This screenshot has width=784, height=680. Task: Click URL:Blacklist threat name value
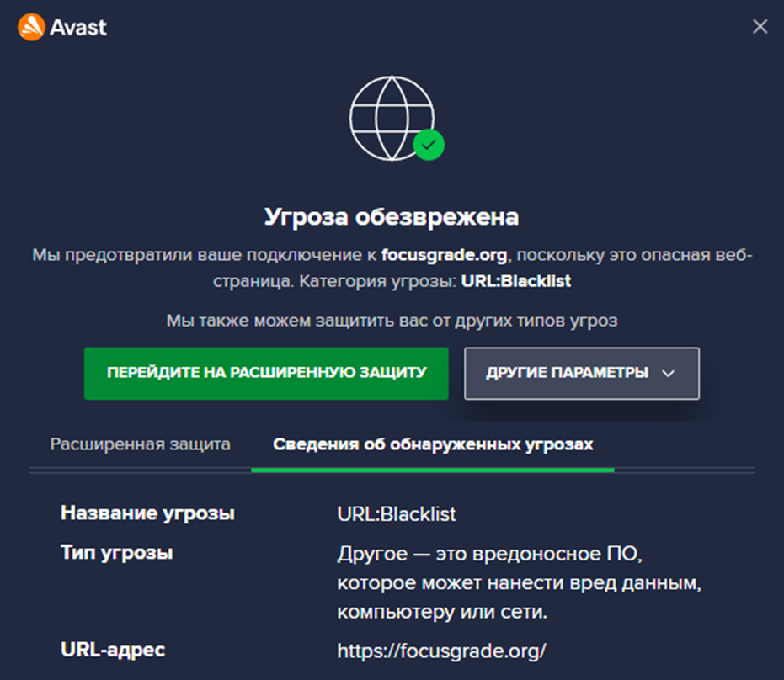click(397, 513)
